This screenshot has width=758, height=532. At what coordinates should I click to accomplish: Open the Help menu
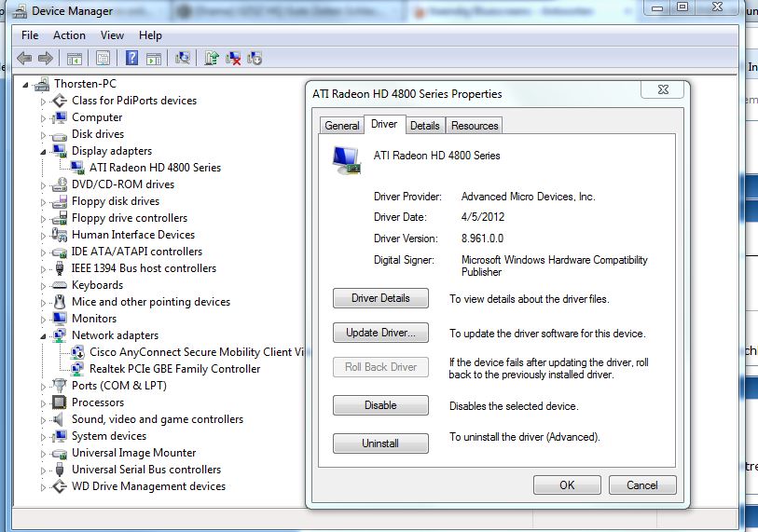coord(150,35)
